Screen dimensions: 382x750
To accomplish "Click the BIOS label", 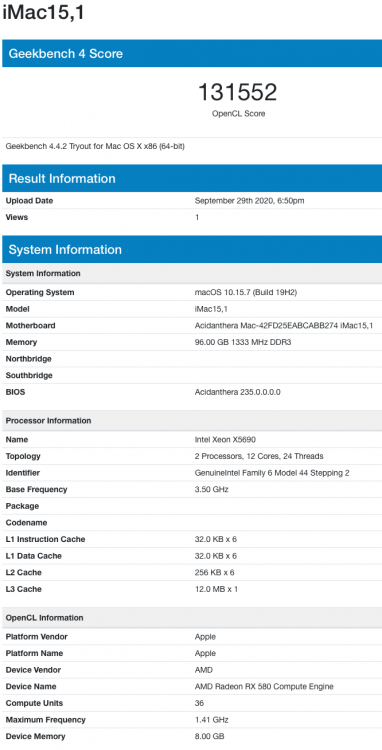I will (x=15, y=392).
